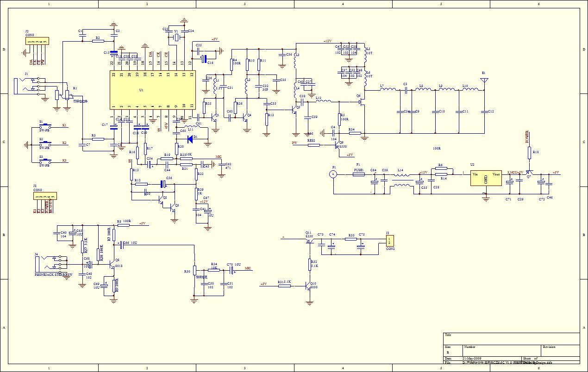
Task: Click the Q10 8050 transistor
Action: click(x=308, y=286)
